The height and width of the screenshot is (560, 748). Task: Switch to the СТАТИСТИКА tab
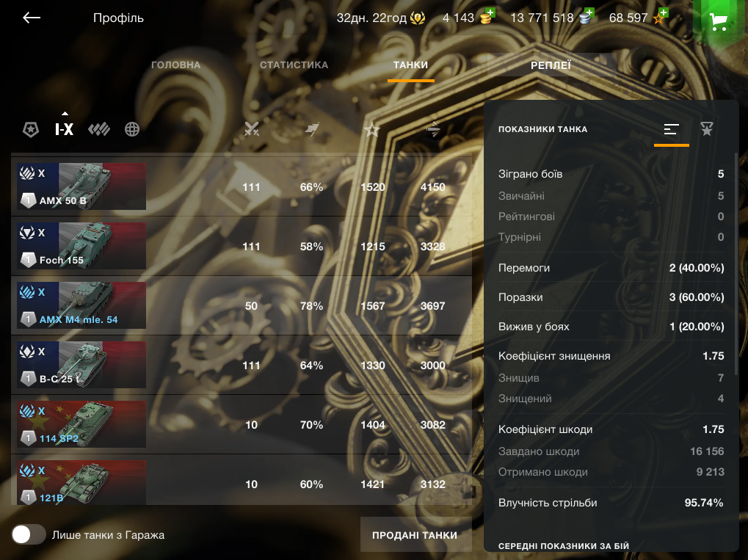point(294,65)
